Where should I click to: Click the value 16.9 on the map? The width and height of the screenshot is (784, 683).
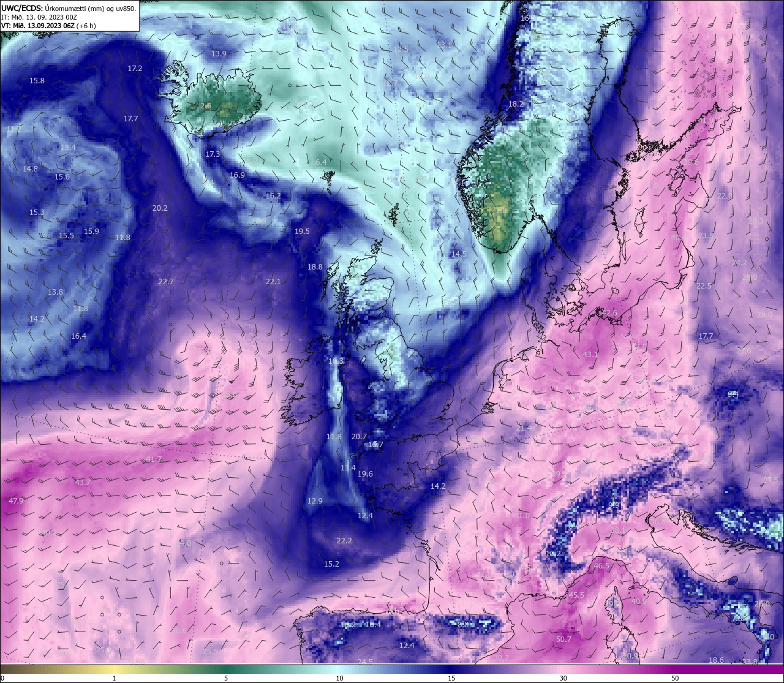tap(237, 175)
